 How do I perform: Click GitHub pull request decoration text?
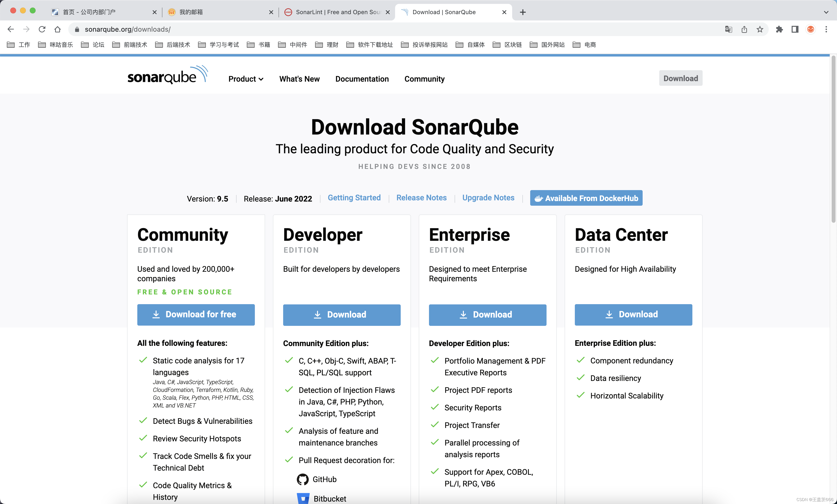click(324, 479)
